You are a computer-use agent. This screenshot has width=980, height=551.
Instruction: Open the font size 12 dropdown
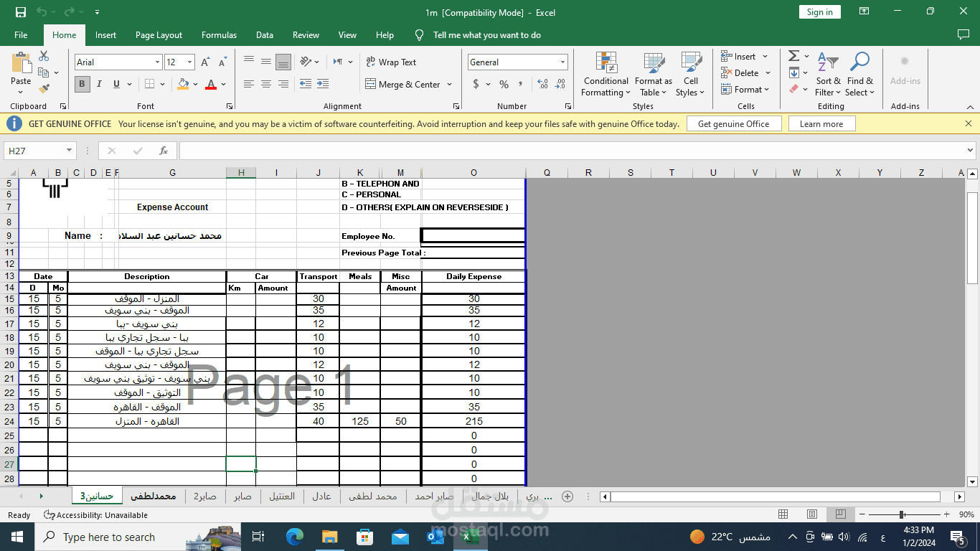pyautogui.click(x=189, y=62)
